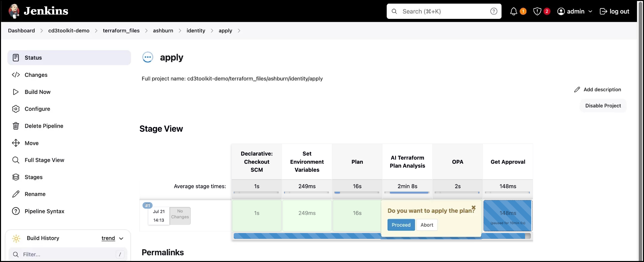644x262 pixels.
Task: Click the Add description link
Action: [x=598, y=90]
